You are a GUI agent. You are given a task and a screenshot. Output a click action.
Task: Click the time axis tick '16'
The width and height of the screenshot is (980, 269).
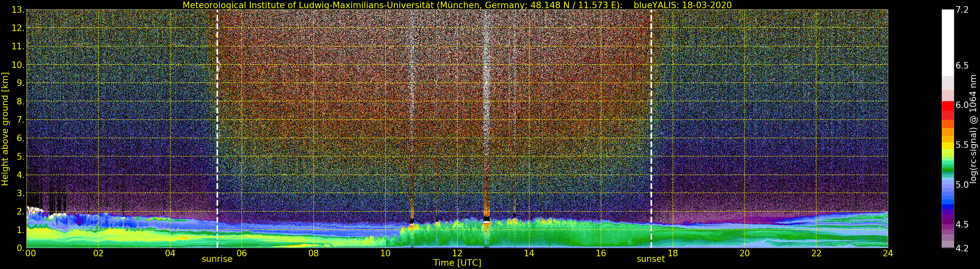coord(601,253)
